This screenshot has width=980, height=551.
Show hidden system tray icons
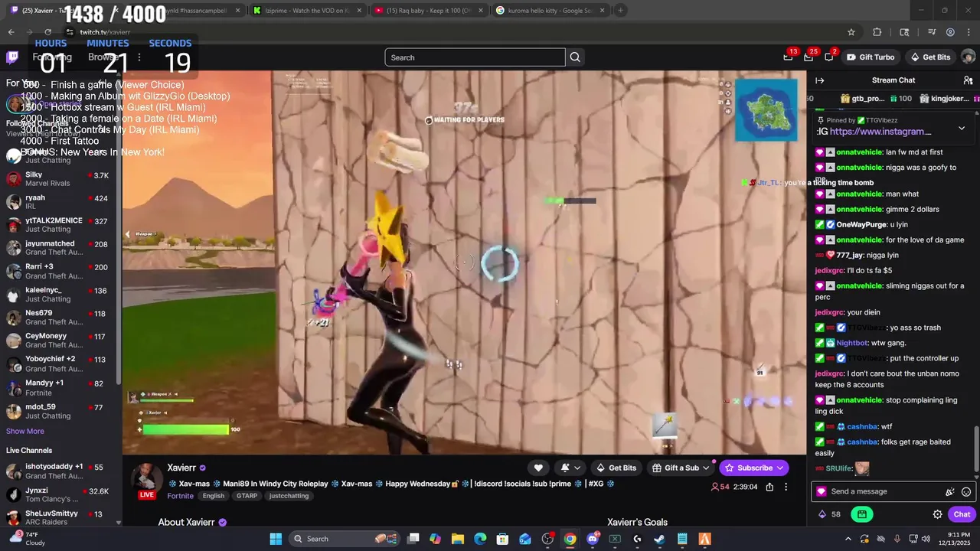[848, 539]
